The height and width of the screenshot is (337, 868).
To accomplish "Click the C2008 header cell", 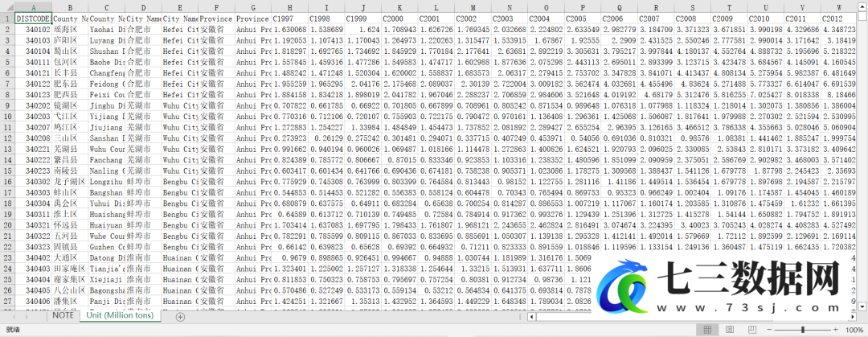I will (x=693, y=18).
